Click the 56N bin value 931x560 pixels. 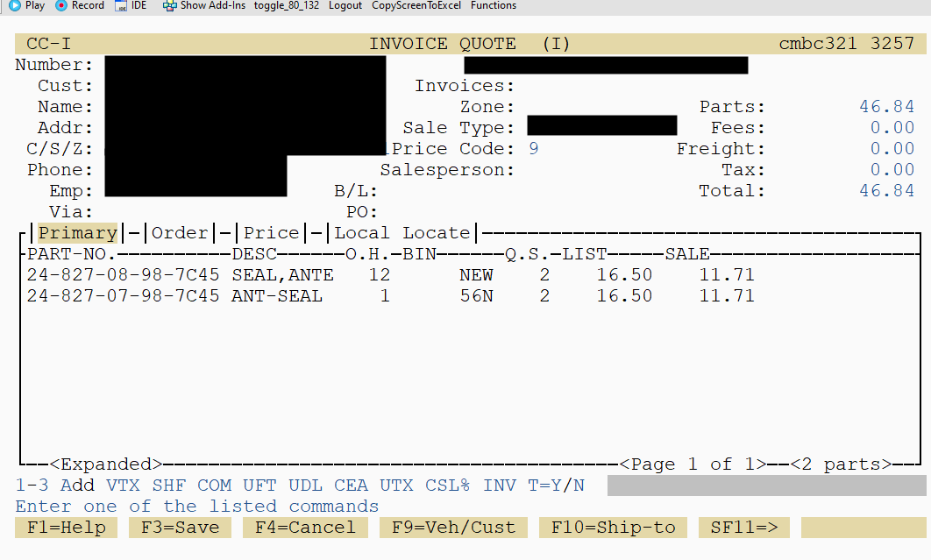tap(476, 295)
